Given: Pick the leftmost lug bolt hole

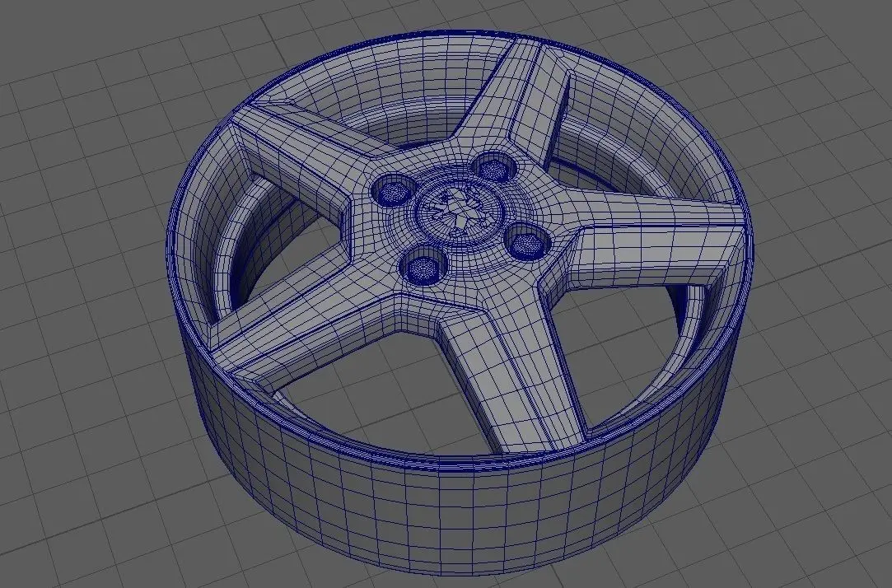Looking at the screenshot, I should tap(393, 190).
